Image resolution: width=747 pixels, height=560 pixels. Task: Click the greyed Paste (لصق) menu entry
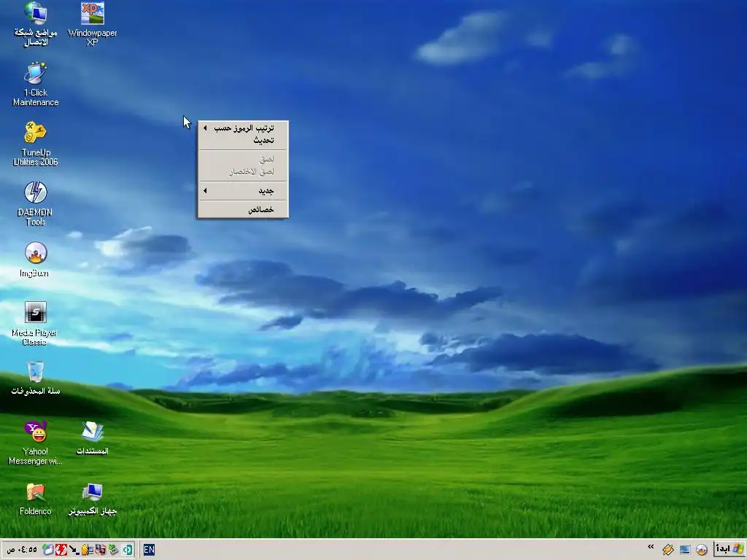(x=243, y=160)
